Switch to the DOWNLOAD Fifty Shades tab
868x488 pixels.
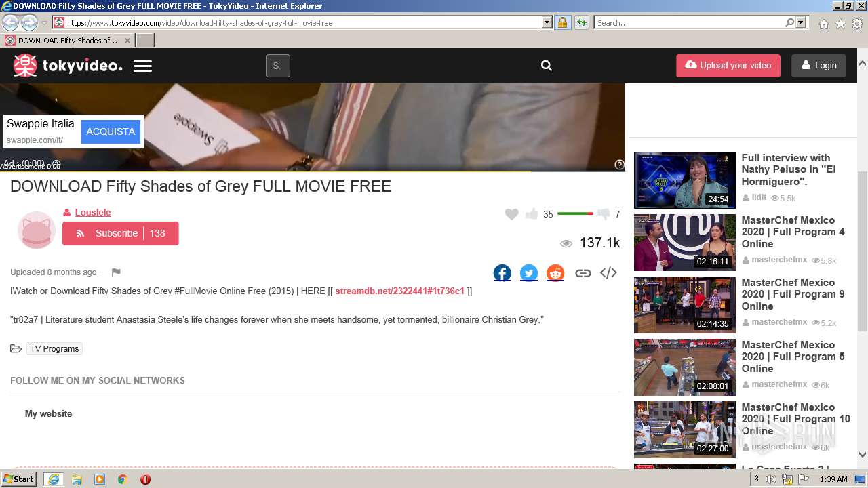pyautogui.click(x=66, y=41)
